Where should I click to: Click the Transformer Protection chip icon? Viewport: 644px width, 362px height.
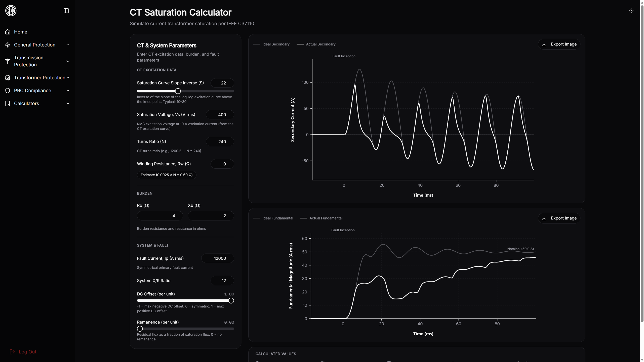tap(8, 78)
